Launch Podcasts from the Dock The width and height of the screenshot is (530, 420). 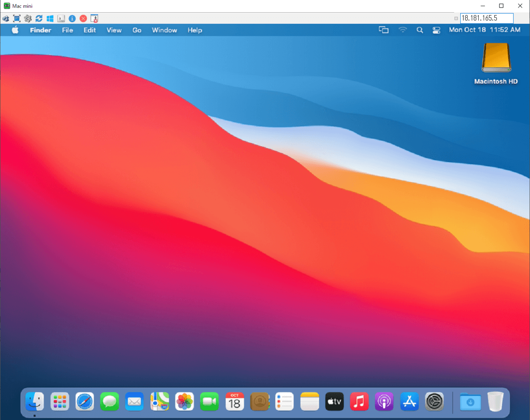pyautogui.click(x=384, y=401)
